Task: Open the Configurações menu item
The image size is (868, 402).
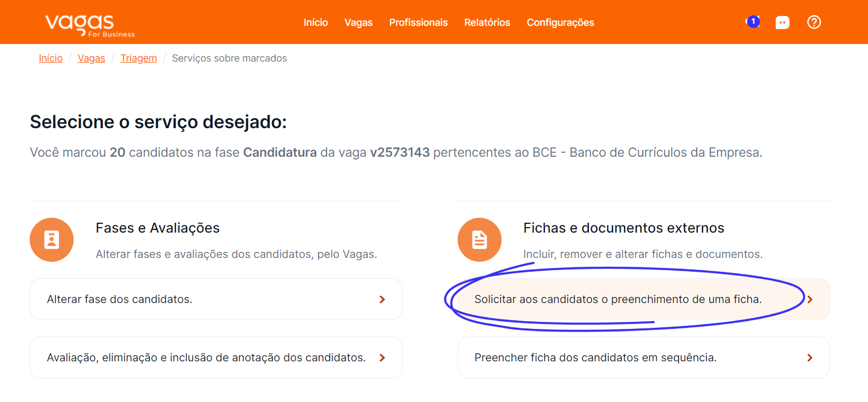Action: [560, 23]
